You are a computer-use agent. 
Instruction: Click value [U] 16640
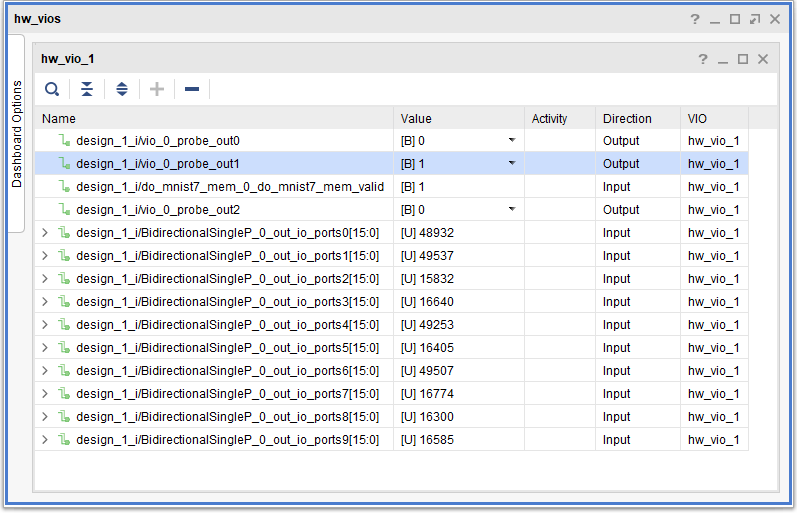[427, 302]
